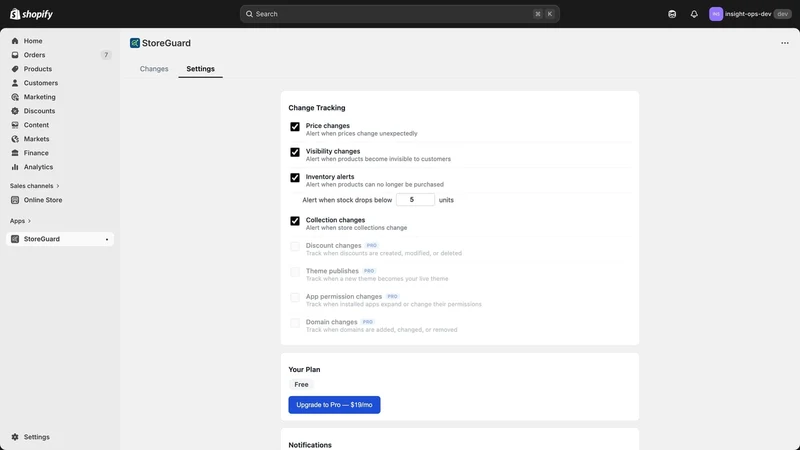Expand the Sales channels section chevron
Image resolution: width=800 pixels, height=450 pixels.
pyautogui.click(x=58, y=186)
